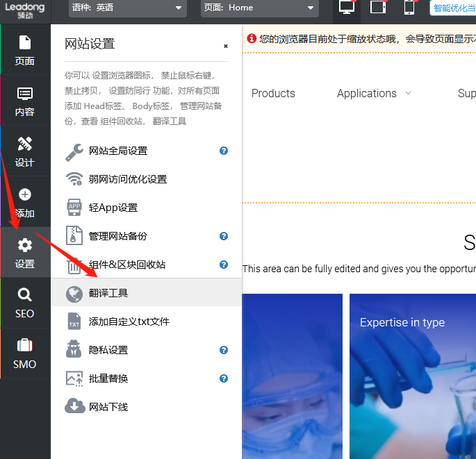Open the 页面 (Pages) sidebar section
The width and height of the screenshot is (476, 459).
(x=25, y=50)
